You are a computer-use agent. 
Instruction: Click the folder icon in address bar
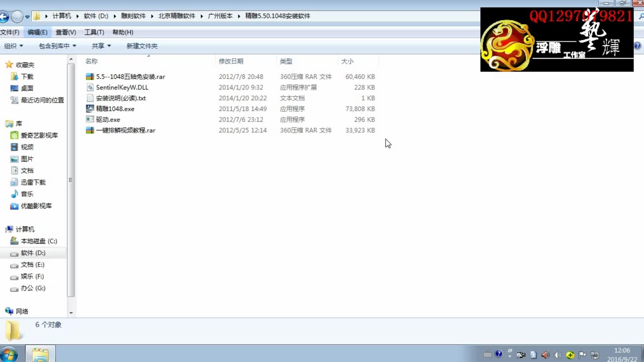coord(37,16)
